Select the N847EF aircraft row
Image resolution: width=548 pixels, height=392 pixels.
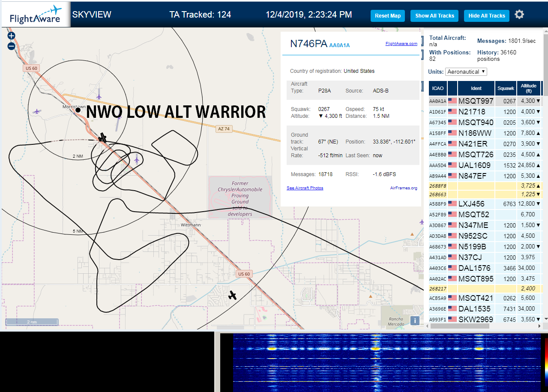pos(485,176)
